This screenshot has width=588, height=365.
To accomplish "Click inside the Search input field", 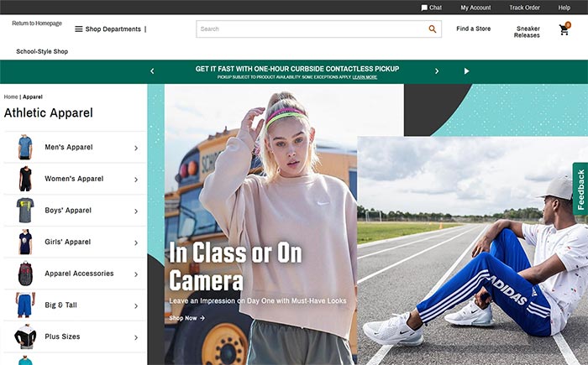I will click(x=311, y=29).
